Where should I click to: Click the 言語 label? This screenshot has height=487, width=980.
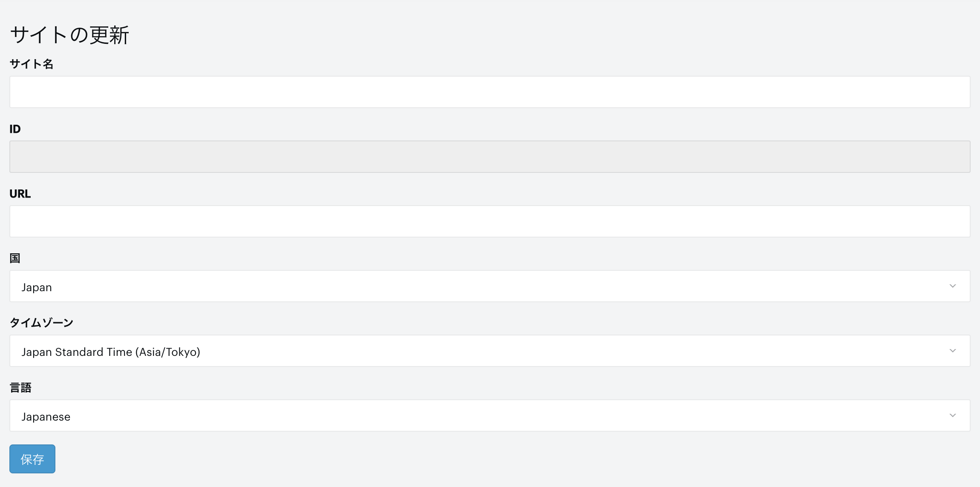click(x=20, y=388)
